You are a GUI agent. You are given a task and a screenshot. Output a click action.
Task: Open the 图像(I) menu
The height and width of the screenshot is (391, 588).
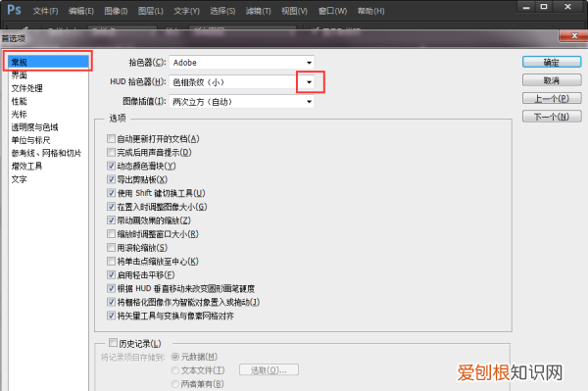(x=116, y=11)
